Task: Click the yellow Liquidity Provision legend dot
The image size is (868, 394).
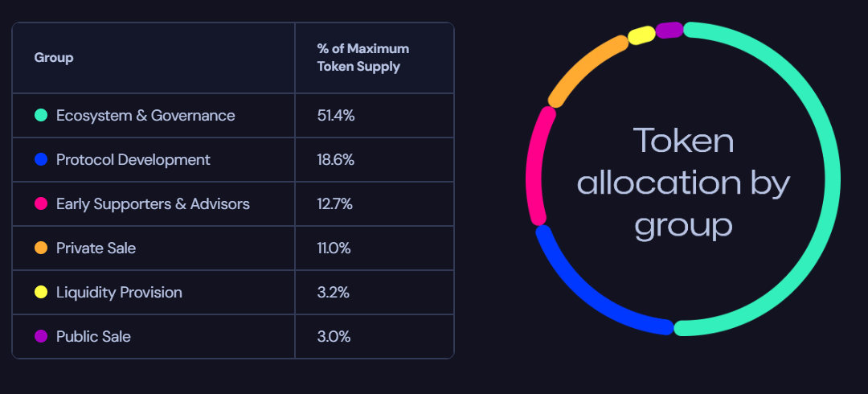Action: [41, 293]
